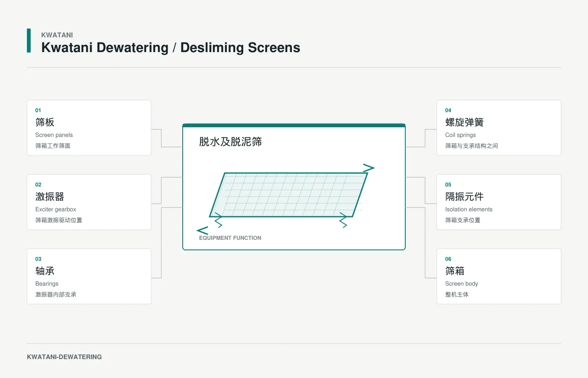Select the main title 'Kwatani Dewatering / Desliming Screens'
Screen dimensions: 588x378
pos(171,47)
